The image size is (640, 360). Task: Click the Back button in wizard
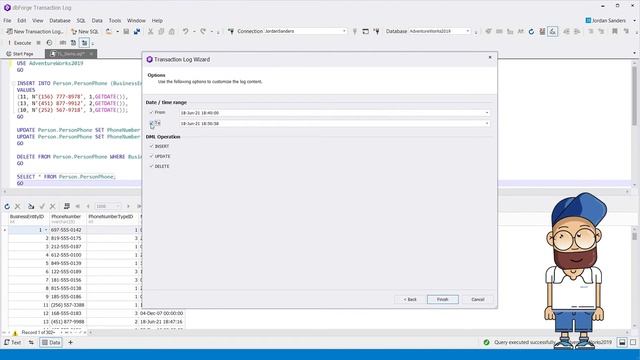point(410,300)
